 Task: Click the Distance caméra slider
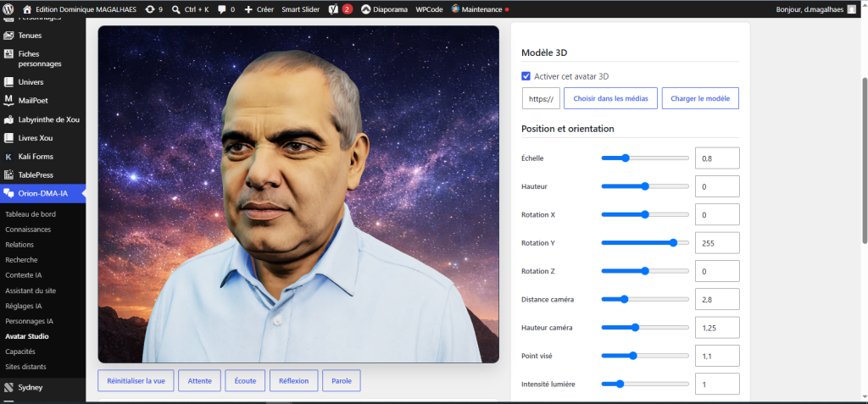point(645,300)
